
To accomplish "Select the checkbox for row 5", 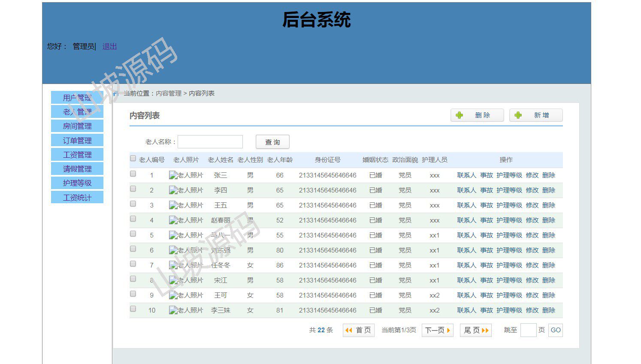I will click(133, 234).
